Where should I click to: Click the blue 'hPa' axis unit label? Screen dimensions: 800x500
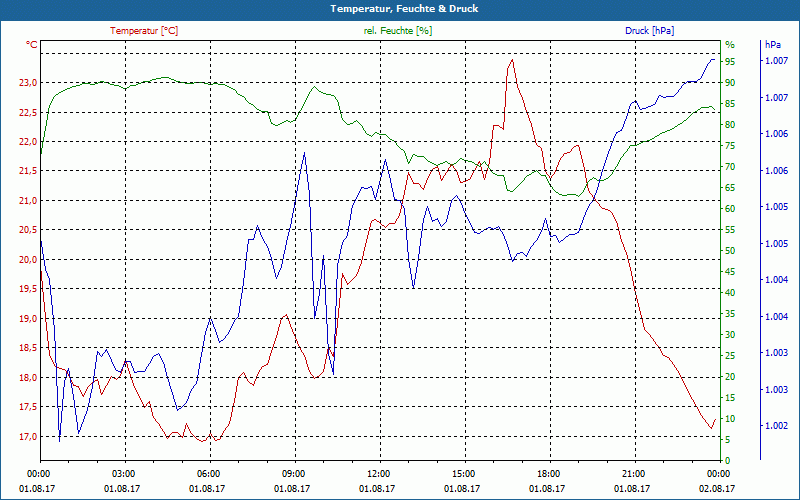[772, 45]
